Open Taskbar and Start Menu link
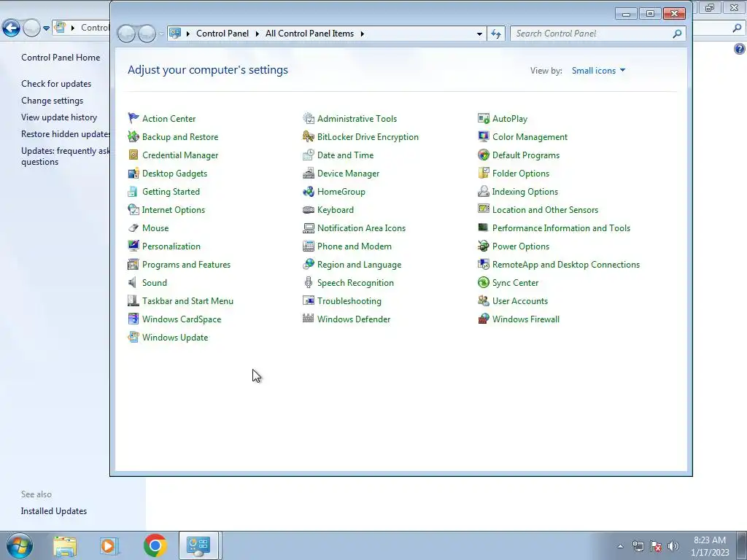Viewport: 747px width, 560px height. [x=187, y=301]
